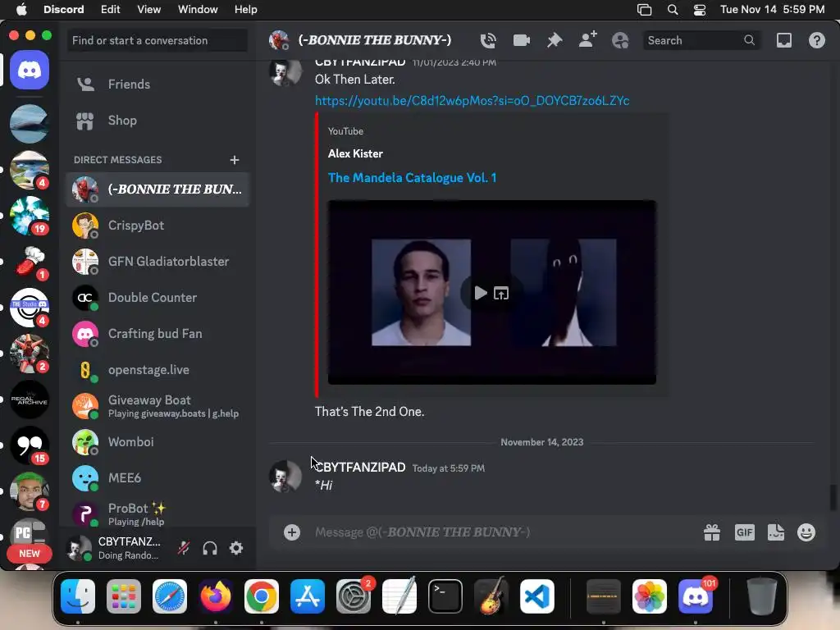Open the MEE6 conversation
The image size is (840, 630).
(157, 478)
